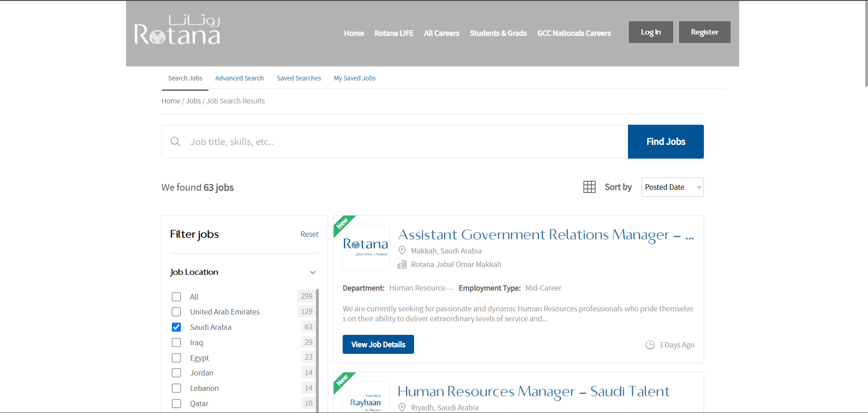
Task: Check the United Arab Emirates checkbox
Action: point(176,312)
